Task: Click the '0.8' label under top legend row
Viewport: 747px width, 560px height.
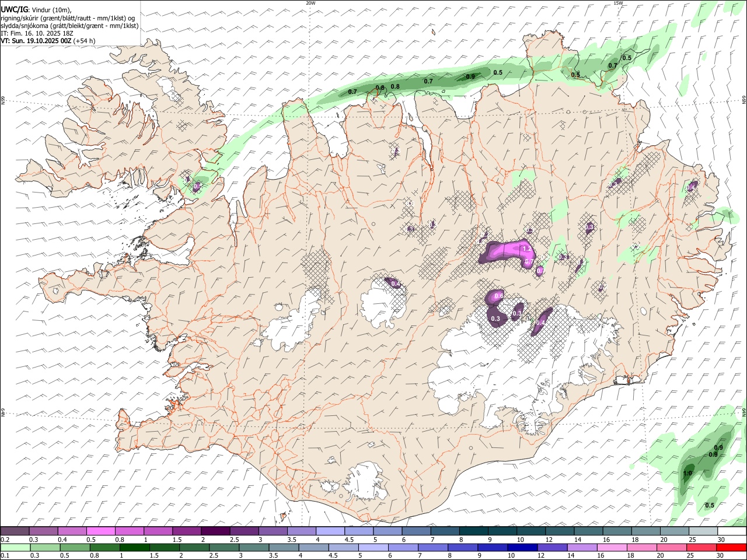Action: [x=120, y=540]
